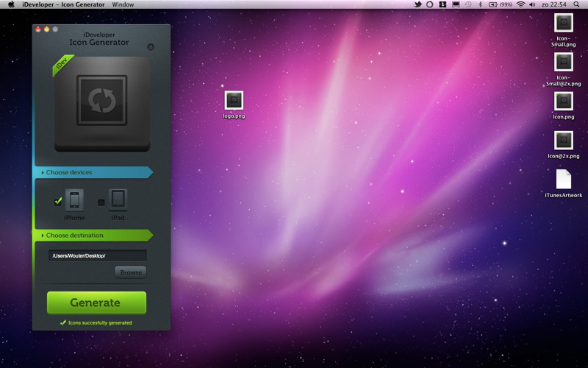Uncheck the iPhone checkbox
The width and height of the screenshot is (588, 368).
click(58, 202)
